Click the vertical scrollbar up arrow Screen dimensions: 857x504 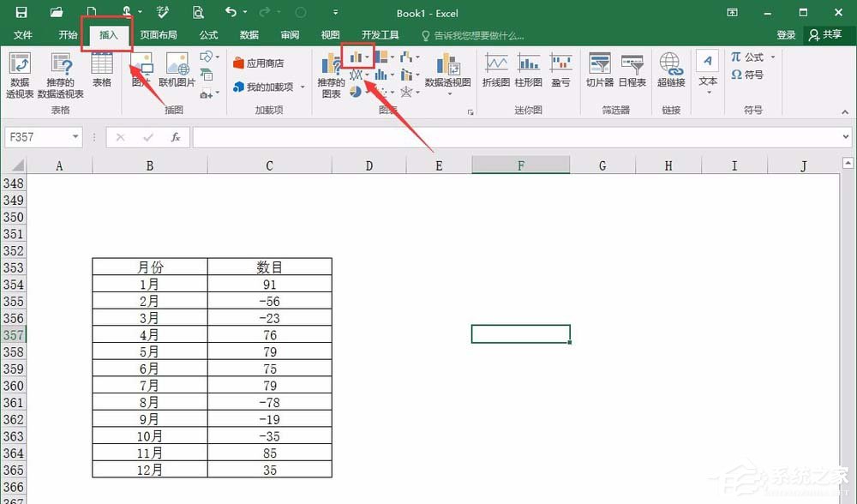pyautogui.click(x=848, y=163)
